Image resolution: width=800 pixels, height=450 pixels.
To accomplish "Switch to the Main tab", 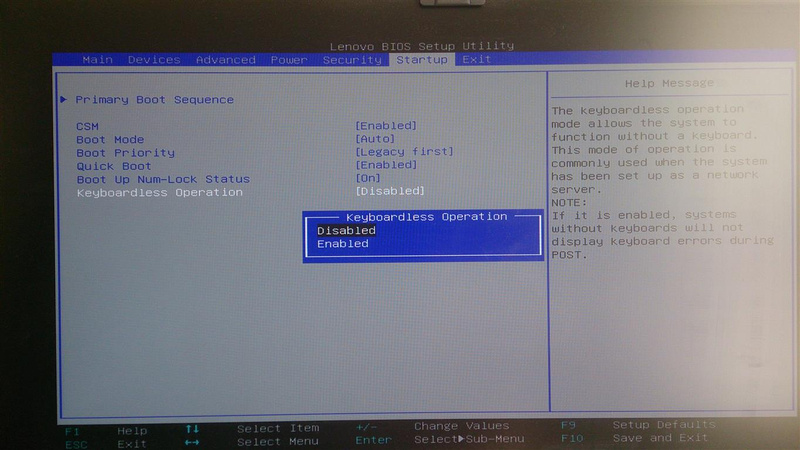I will (97, 60).
